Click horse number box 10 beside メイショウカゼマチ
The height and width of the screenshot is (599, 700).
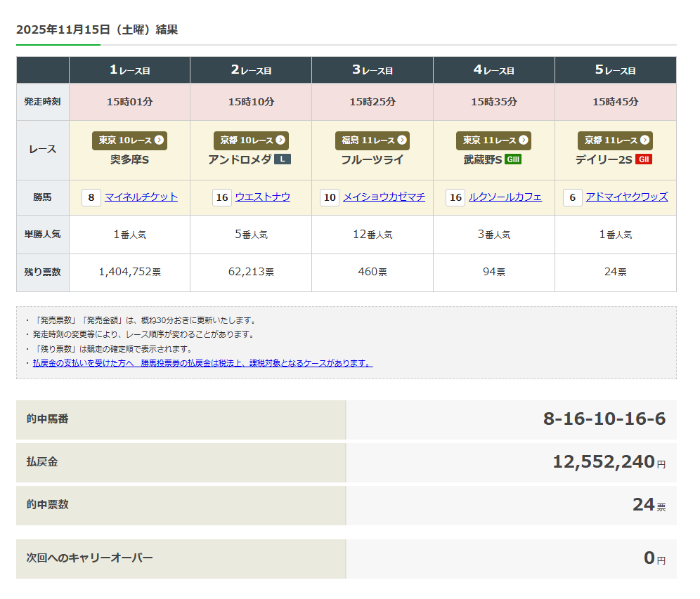coord(330,198)
